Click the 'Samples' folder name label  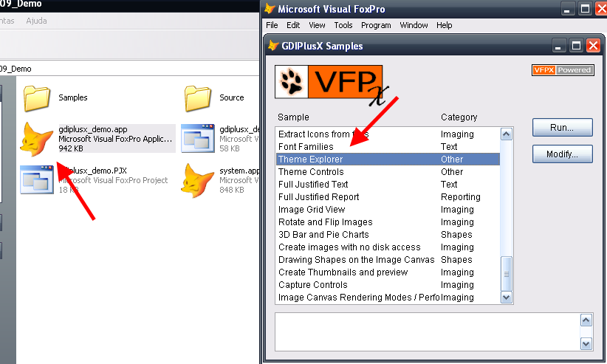click(x=73, y=97)
